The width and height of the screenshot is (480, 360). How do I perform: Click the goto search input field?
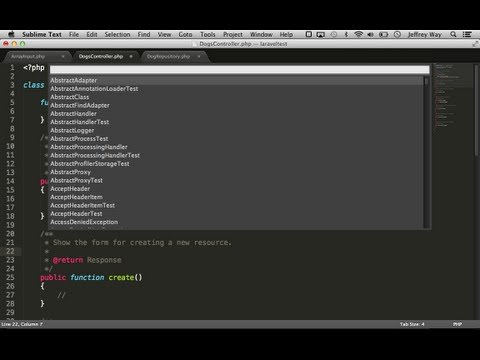click(x=240, y=69)
